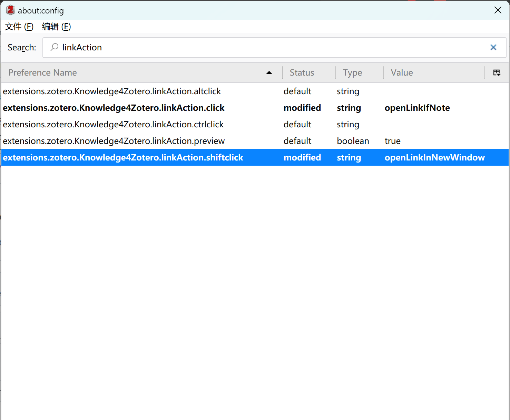Click into the linkAction search field
The image size is (510, 420).
click(269, 48)
